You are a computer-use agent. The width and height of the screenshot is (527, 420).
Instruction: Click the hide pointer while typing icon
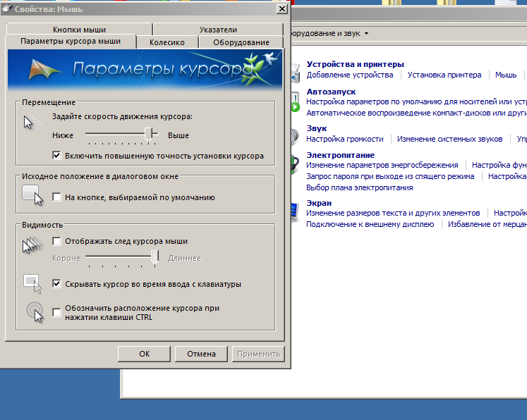click(32, 284)
